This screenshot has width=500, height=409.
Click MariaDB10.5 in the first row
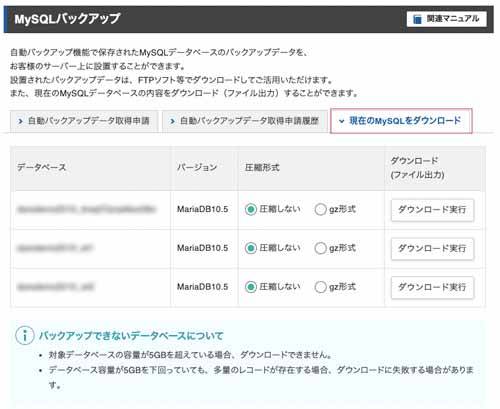(202, 210)
